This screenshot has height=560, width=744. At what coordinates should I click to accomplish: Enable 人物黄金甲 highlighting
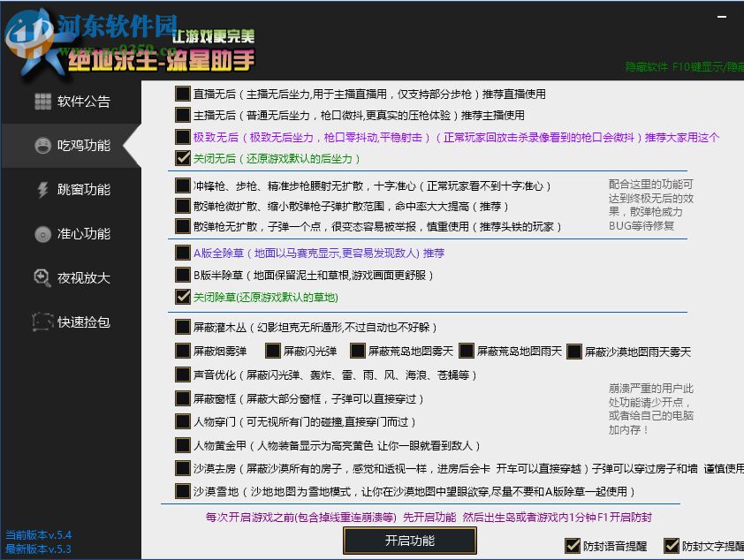click(x=182, y=444)
